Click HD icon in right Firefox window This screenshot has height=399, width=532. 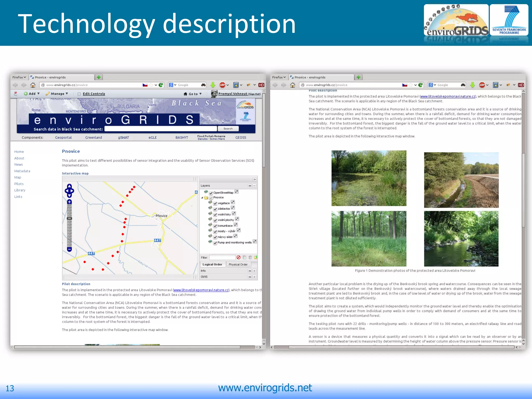pyautogui.click(x=521, y=85)
